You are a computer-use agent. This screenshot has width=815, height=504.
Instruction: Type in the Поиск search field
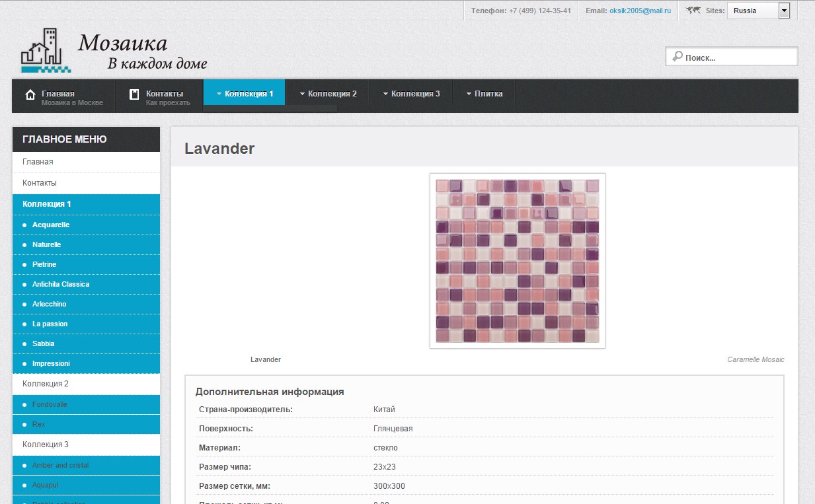pos(737,57)
